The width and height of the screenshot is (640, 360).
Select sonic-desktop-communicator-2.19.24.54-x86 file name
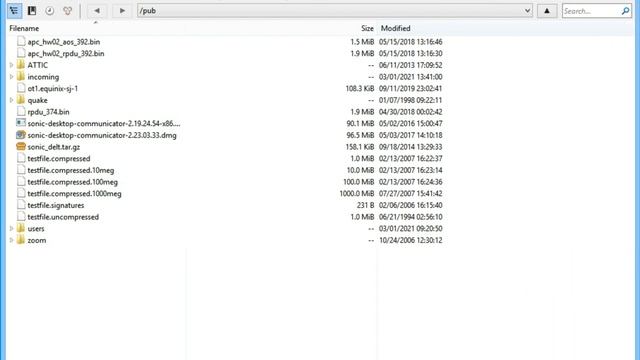(104, 124)
